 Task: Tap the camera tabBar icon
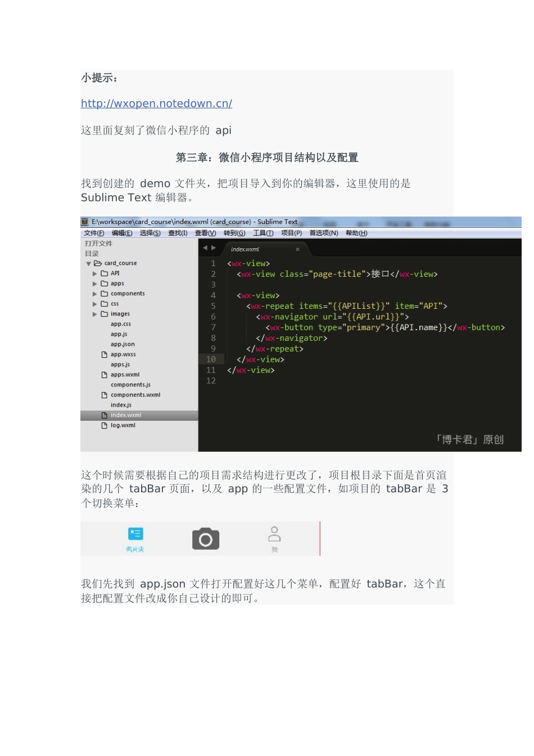point(206,539)
